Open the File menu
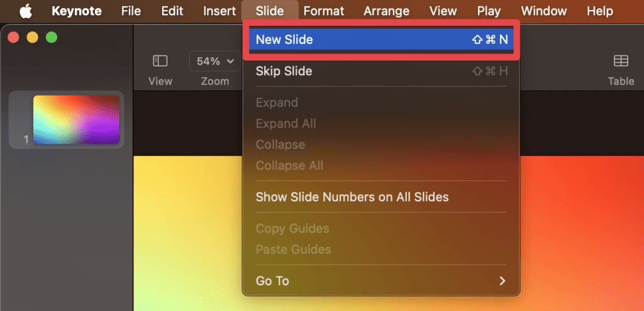This screenshot has height=311, width=644. click(x=131, y=11)
